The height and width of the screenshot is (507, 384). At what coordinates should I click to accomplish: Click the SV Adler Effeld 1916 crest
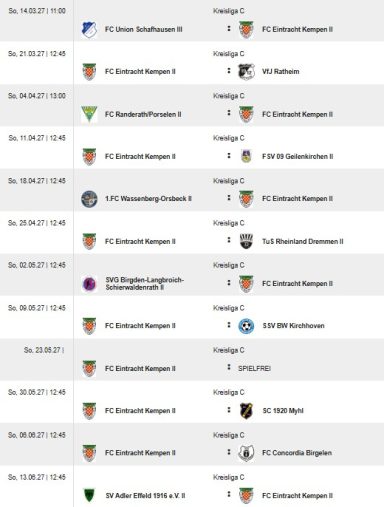(89, 495)
